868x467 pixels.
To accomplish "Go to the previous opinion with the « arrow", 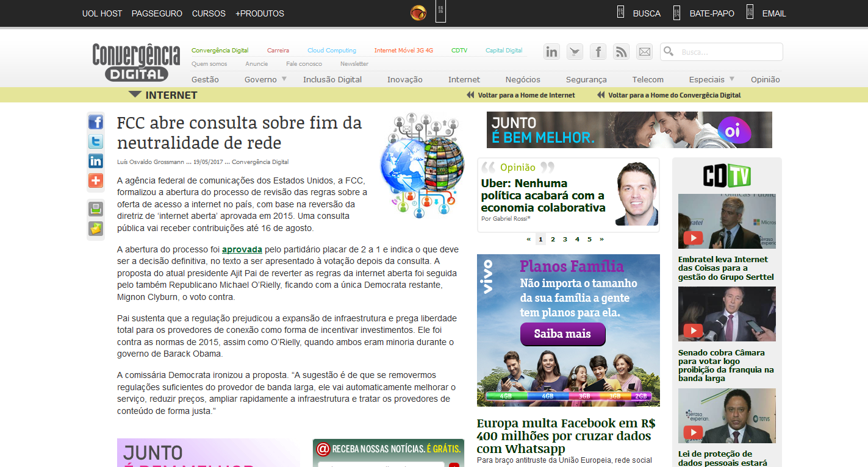I will click(x=528, y=239).
